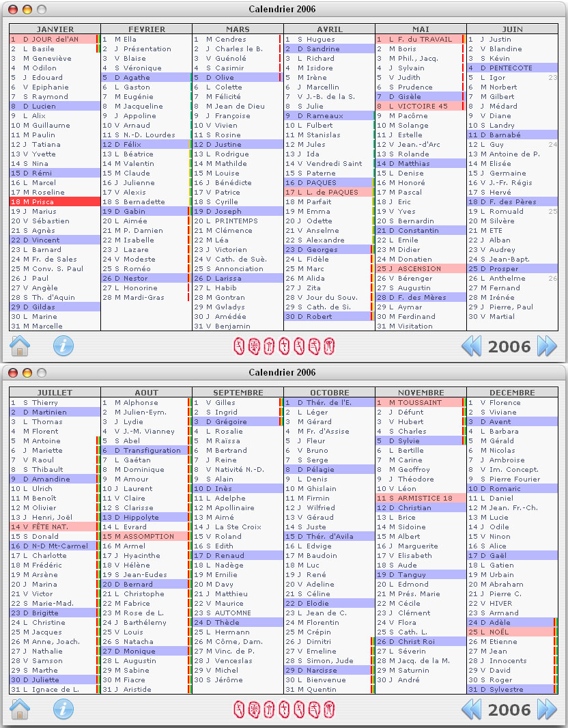Screen dimensions: 568x728
Task: Click 25 L NOËL in December
Action: coord(511,632)
